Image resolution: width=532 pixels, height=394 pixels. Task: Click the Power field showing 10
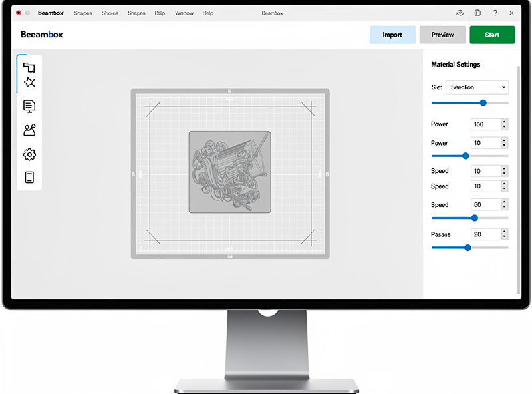(x=486, y=143)
